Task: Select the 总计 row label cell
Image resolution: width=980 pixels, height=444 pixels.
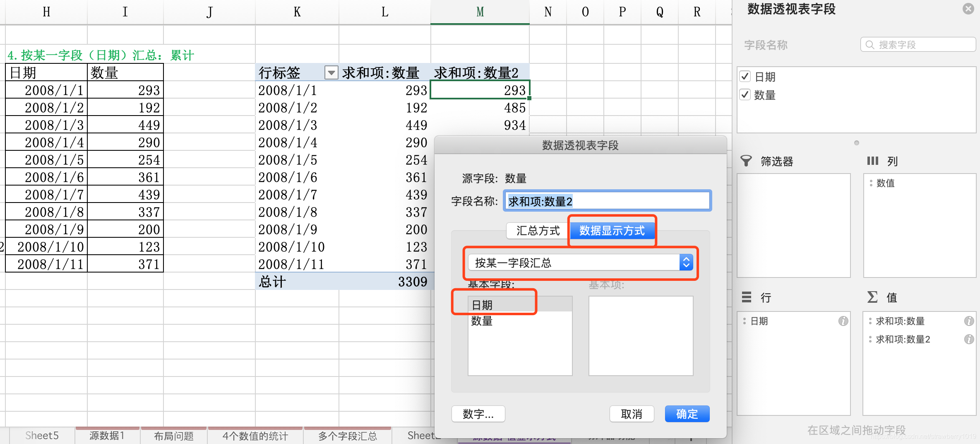Action: (x=297, y=281)
